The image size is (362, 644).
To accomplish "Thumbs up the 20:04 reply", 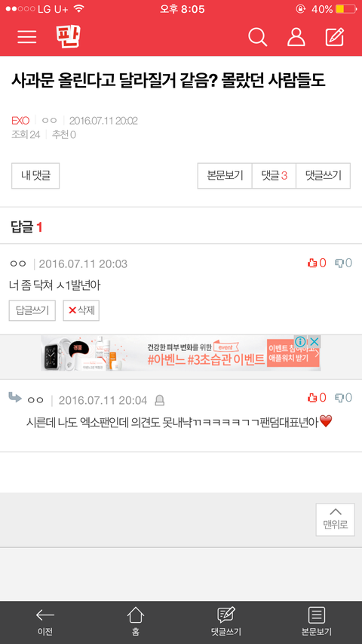I will pyautogui.click(x=317, y=398).
